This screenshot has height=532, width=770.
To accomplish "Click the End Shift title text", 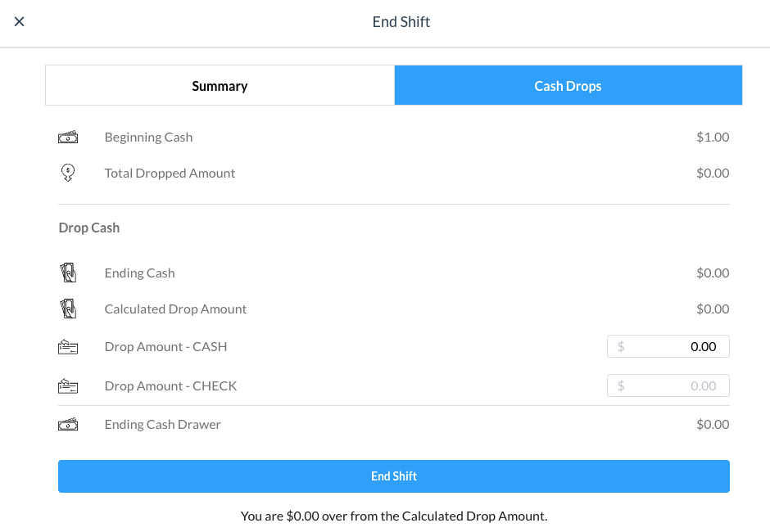I will coord(401,22).
